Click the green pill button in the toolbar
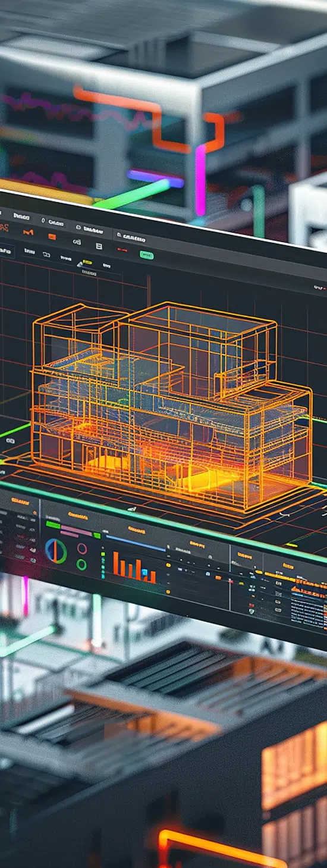327x868 pixels. point(146,255)
